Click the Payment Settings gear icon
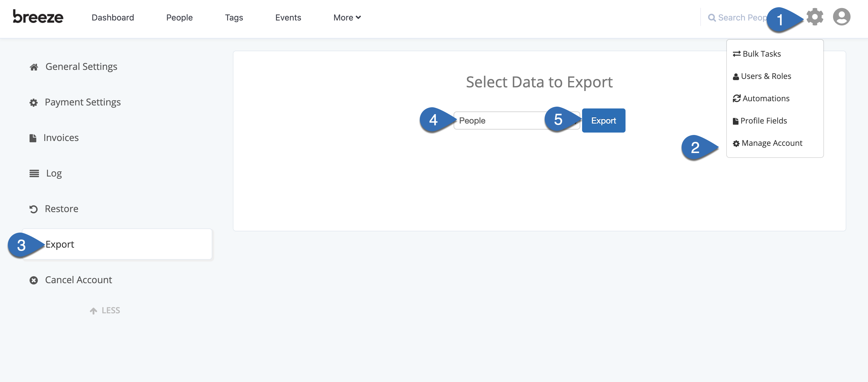This screenshot has width=868, height=382. tap(34, 102)
